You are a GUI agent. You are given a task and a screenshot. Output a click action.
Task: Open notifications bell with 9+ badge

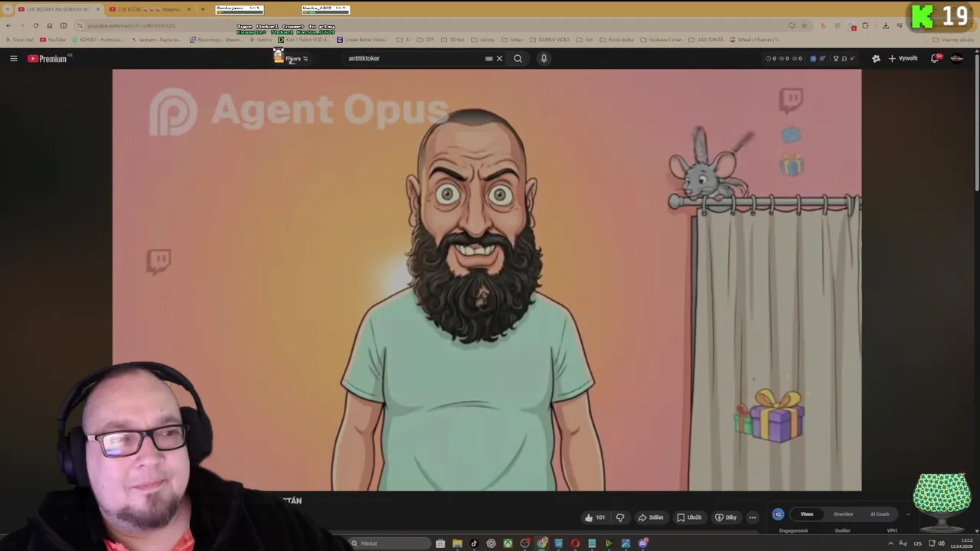click(936, 58)
